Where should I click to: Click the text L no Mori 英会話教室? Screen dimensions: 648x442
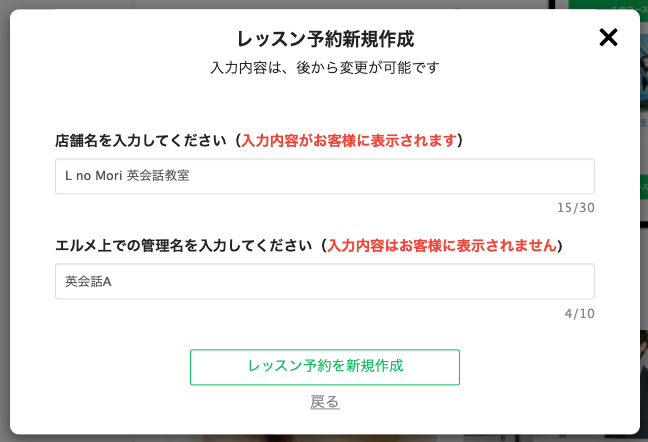(127, 176)
